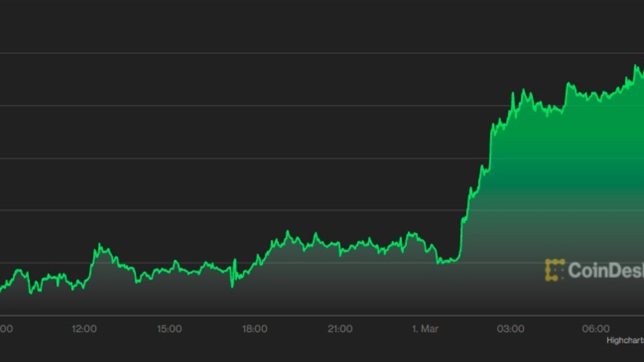Click the 12:00 time axis label

click(84, 329)
